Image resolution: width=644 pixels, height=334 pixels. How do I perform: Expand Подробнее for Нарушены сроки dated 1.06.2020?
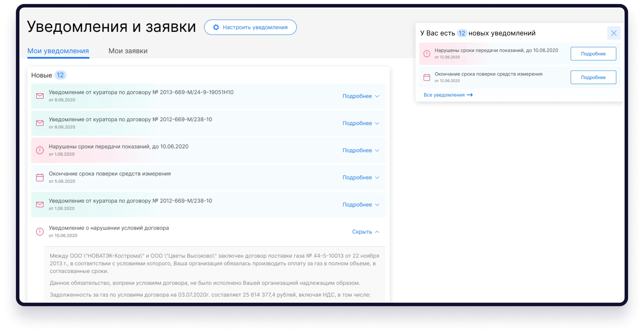point(361,150)
